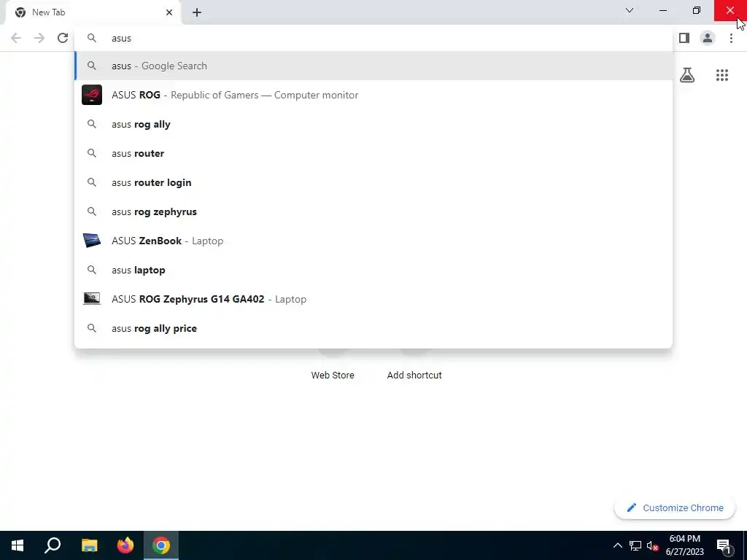Open the notification center icon
The width and height of the screenshot is (747, 560).
(x=724, y=546)
